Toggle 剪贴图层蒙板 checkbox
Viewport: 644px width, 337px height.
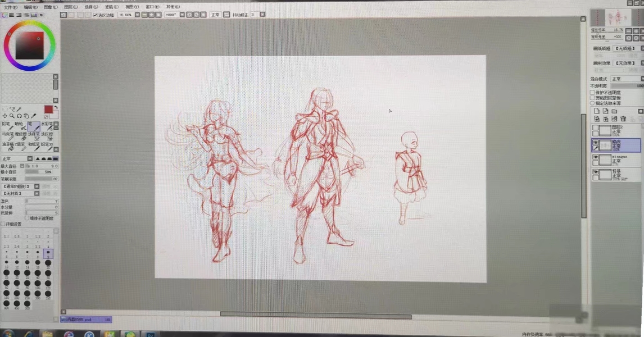(592, 98)
